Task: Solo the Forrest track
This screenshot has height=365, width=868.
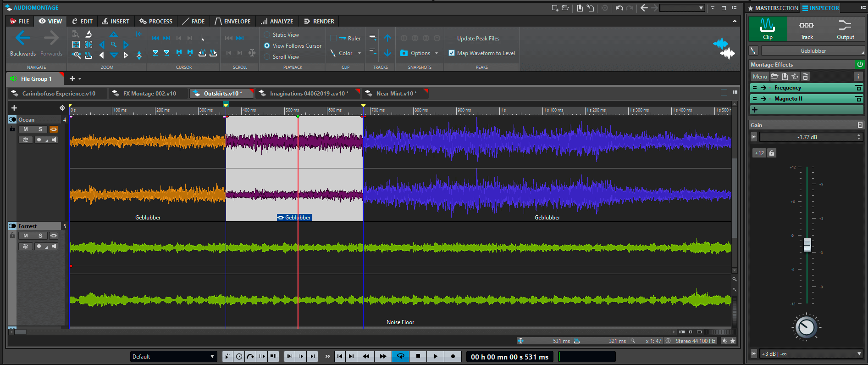Action: pos(40,236)
